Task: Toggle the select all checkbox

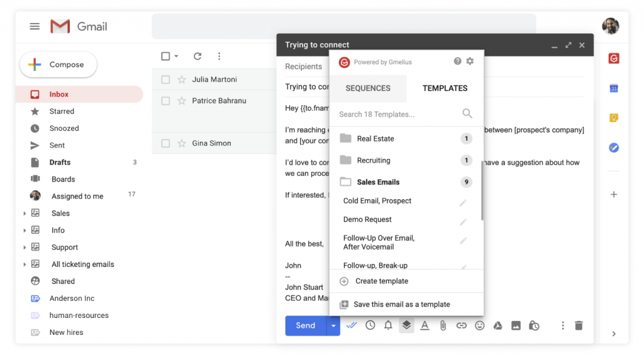Action: click(x=165, y=56)
